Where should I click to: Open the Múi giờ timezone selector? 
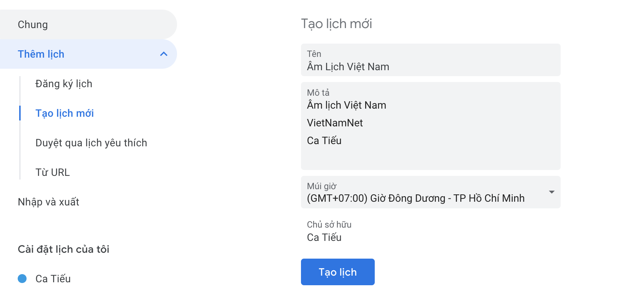click(415, 198)
